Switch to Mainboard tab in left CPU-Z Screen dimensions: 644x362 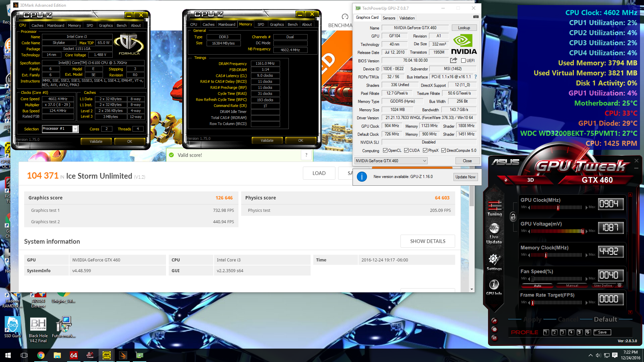coord(56,25)
